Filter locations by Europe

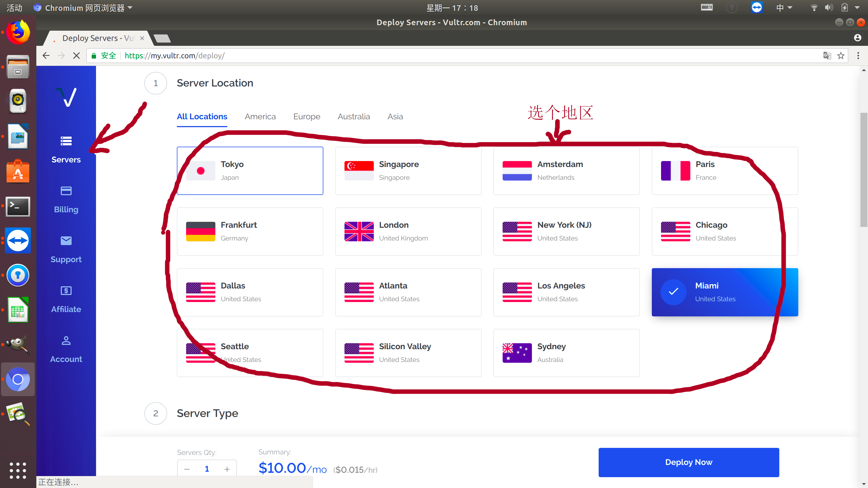[x=307, y=117]
